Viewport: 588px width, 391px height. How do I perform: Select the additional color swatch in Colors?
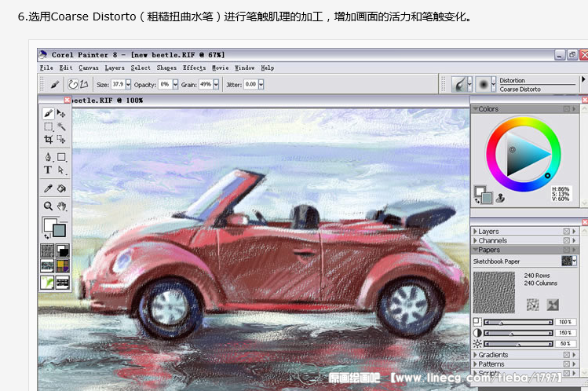coord(487,198)
